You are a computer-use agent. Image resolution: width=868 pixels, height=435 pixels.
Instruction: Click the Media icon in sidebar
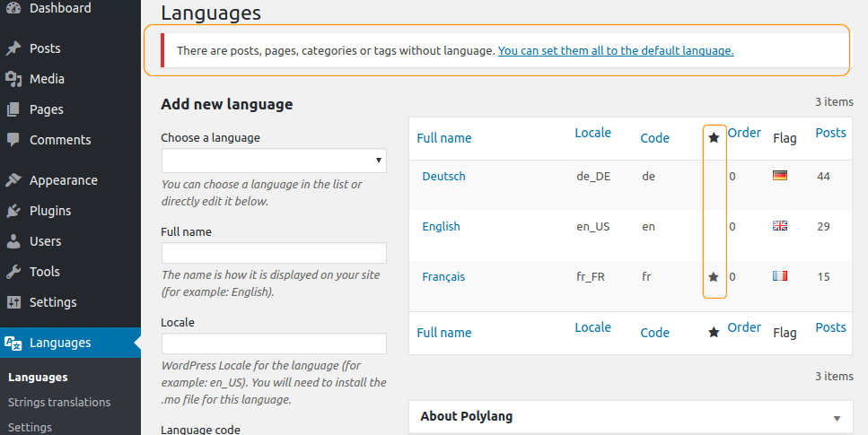click(13, 79)
